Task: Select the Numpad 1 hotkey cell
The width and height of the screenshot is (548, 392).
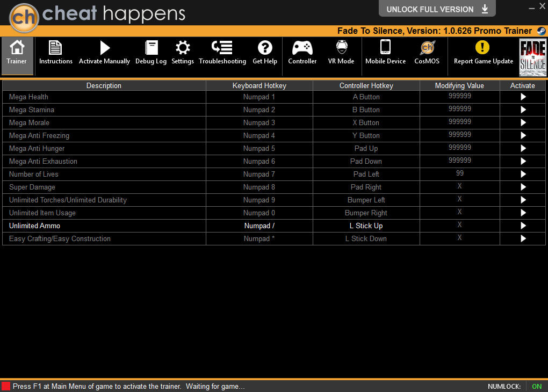Action: (259, 97)
